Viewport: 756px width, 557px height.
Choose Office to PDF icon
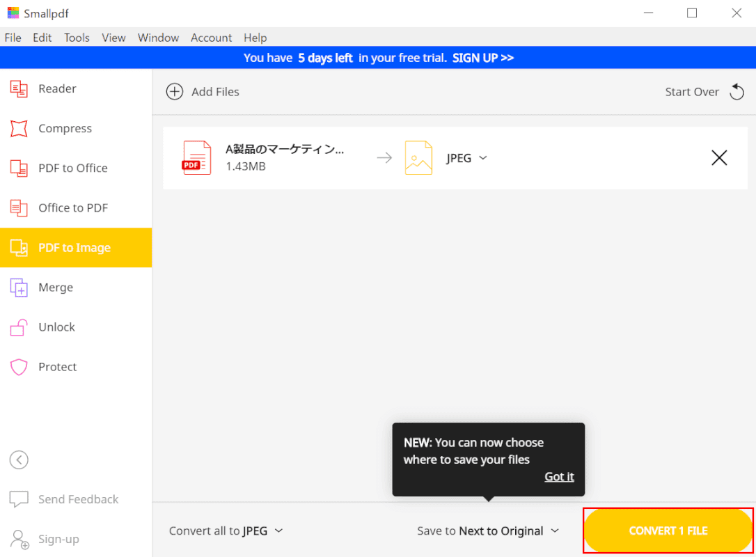[x=19, y=208]
